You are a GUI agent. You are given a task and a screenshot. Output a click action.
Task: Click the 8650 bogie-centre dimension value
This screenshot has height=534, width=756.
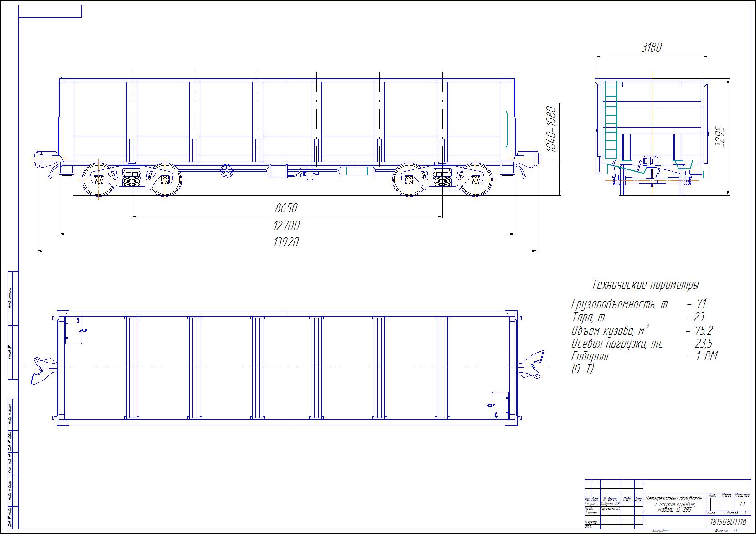point(286,208)
